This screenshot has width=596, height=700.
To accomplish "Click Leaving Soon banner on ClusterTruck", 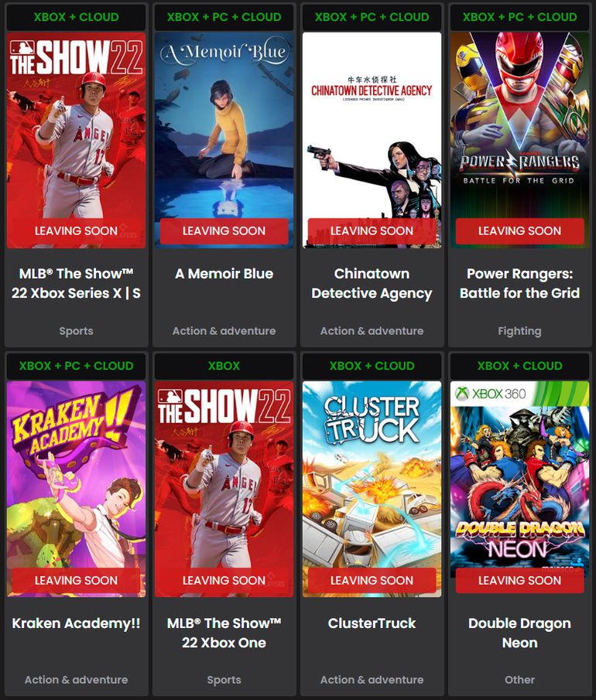I will pyautogui.click(x=372, y=580).
